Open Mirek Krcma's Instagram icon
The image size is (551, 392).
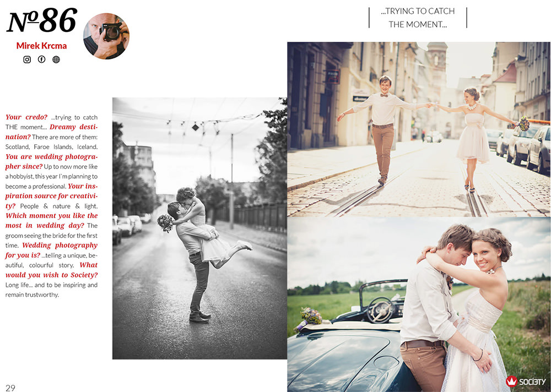[x=27, y=59]
